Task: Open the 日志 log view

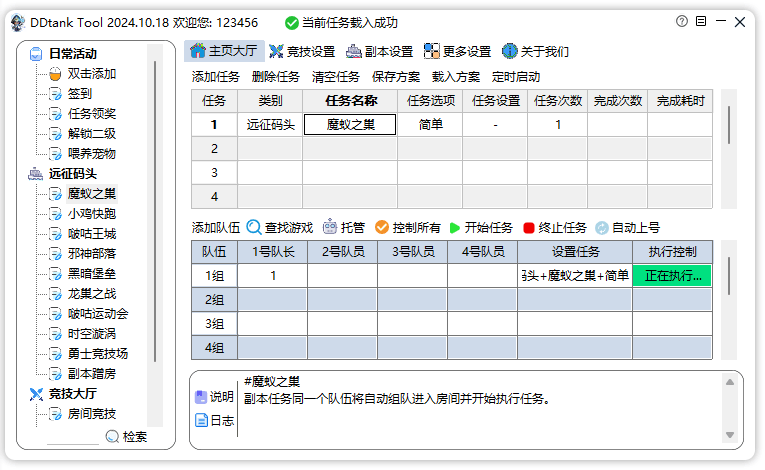Action: 215,420
